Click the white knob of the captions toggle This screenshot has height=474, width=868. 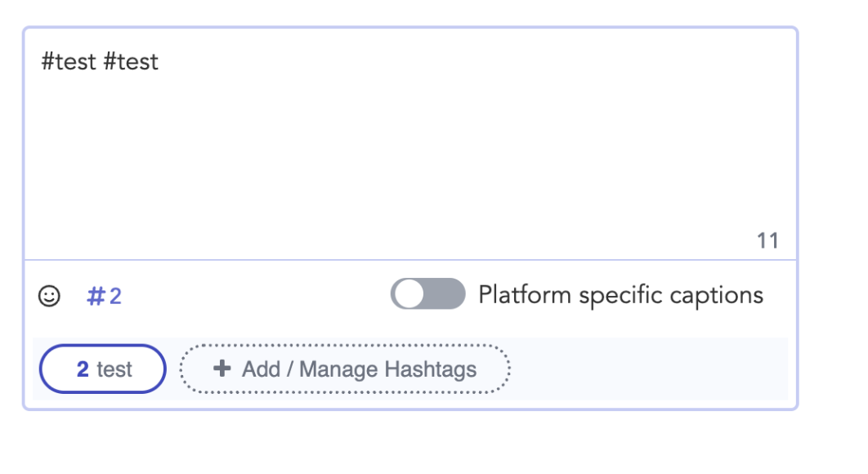pos(409,293)
